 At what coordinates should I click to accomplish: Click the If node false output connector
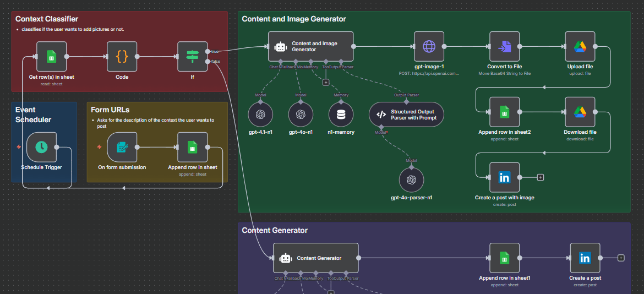click(x=208, y=62)
